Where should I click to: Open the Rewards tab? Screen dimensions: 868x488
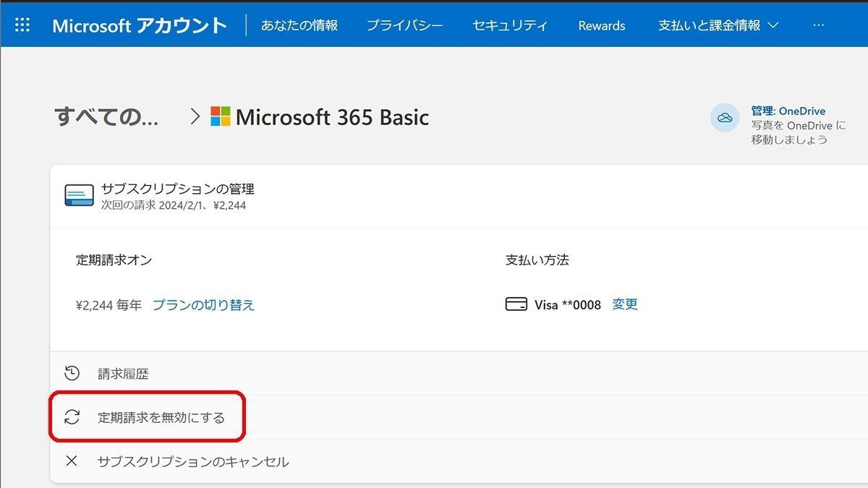[x=602, y=25]
